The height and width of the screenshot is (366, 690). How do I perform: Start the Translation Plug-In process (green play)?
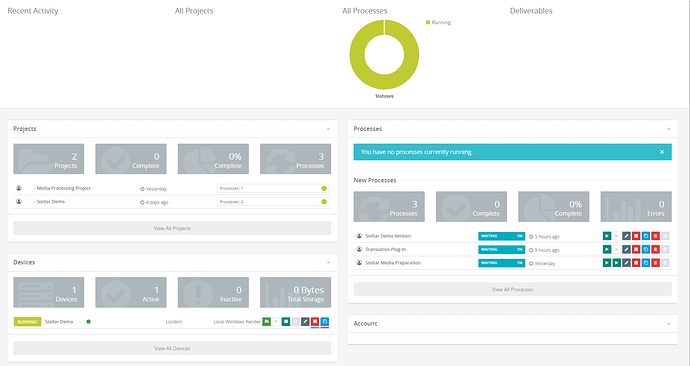click(607, 249)
